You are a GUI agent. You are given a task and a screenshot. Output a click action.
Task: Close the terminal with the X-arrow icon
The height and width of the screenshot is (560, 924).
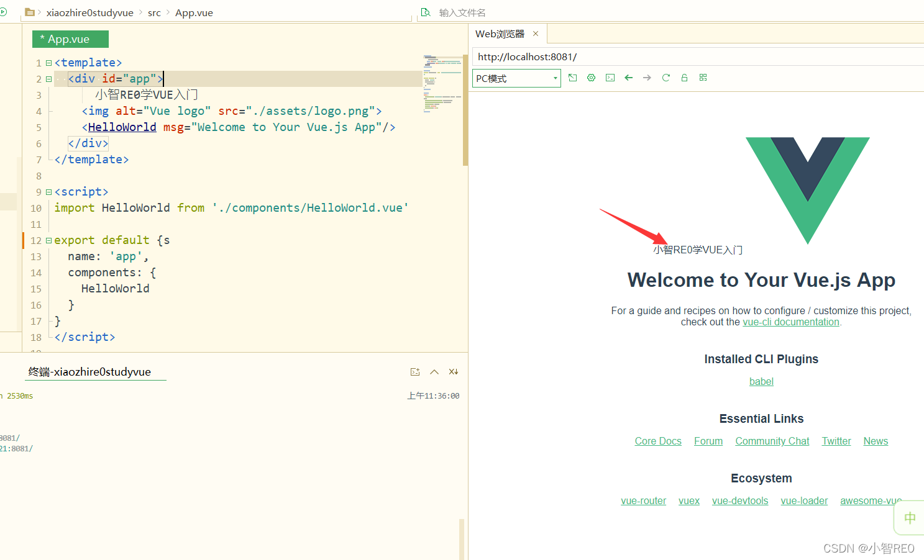454,372
